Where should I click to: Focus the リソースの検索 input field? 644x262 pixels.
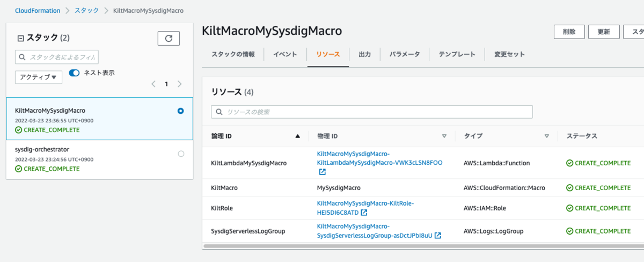tap(372, 112)
